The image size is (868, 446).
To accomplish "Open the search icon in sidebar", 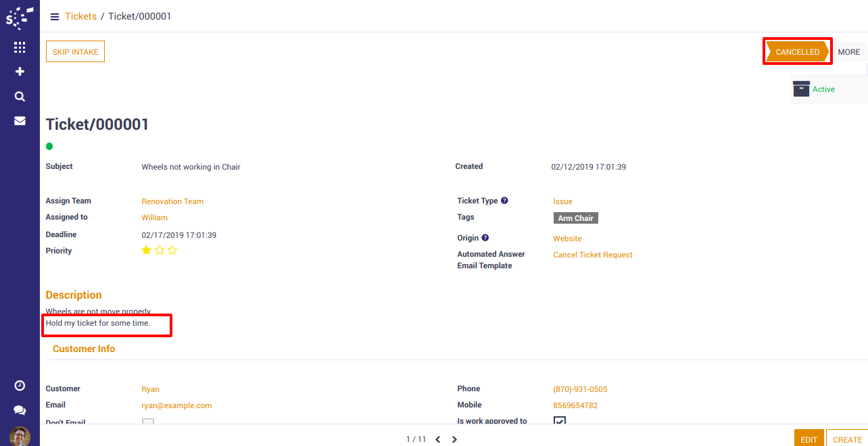I will tap(20, 97).
